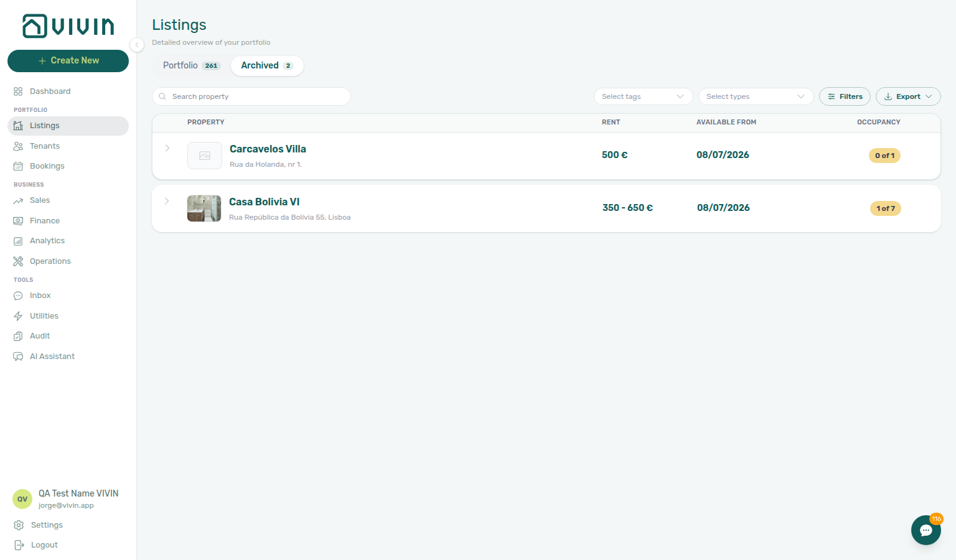Open the Analytics section

[x=68, y=241]
